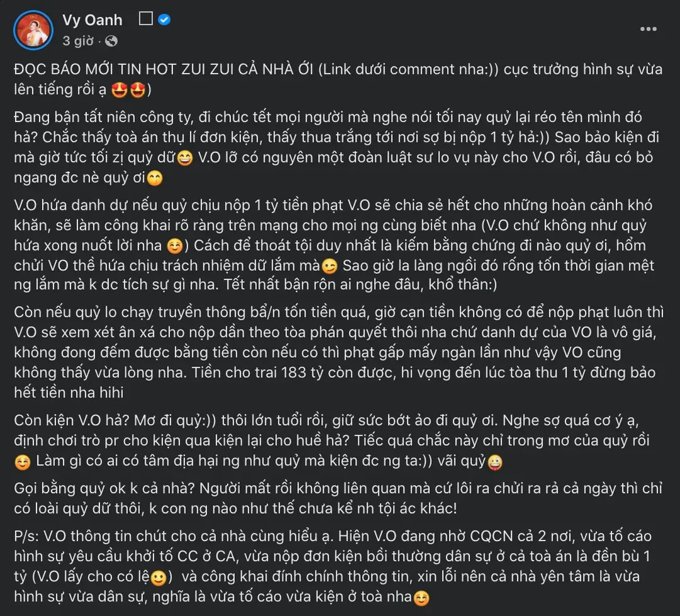This screenshot has height=616, width=680.
Task: Open the '3 giờ' post timestamp
Action: [77, 41]
